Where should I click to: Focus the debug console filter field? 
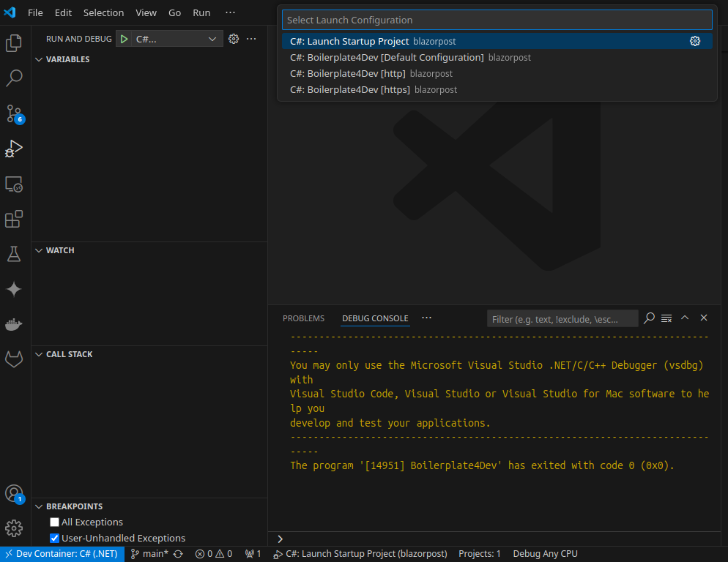(562, 319)
